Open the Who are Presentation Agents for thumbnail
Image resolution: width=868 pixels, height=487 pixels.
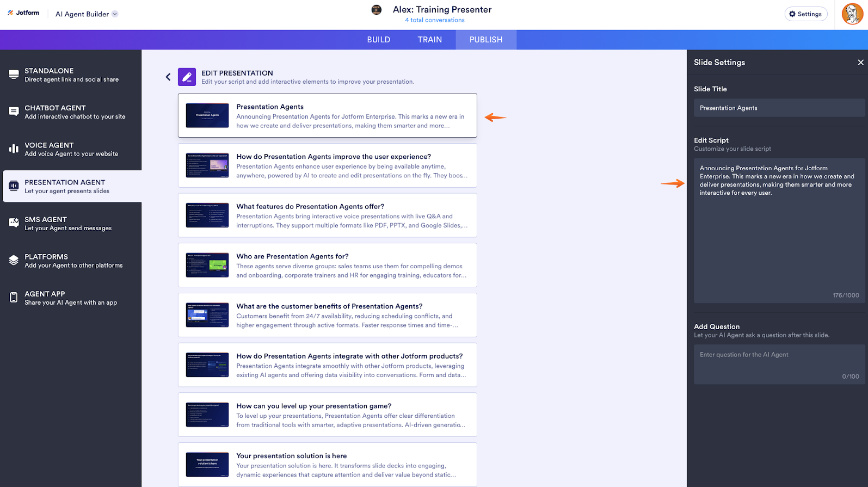tap(207, 265)
